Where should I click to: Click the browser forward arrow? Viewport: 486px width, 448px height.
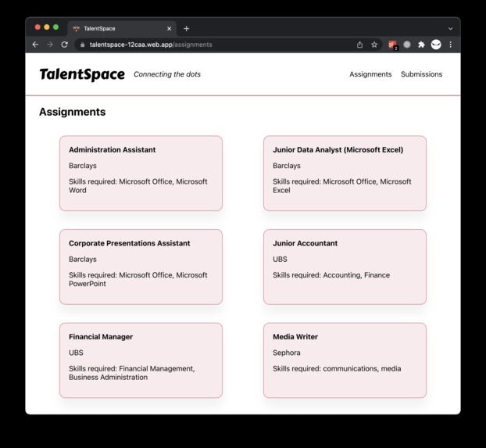pos(50,45)
